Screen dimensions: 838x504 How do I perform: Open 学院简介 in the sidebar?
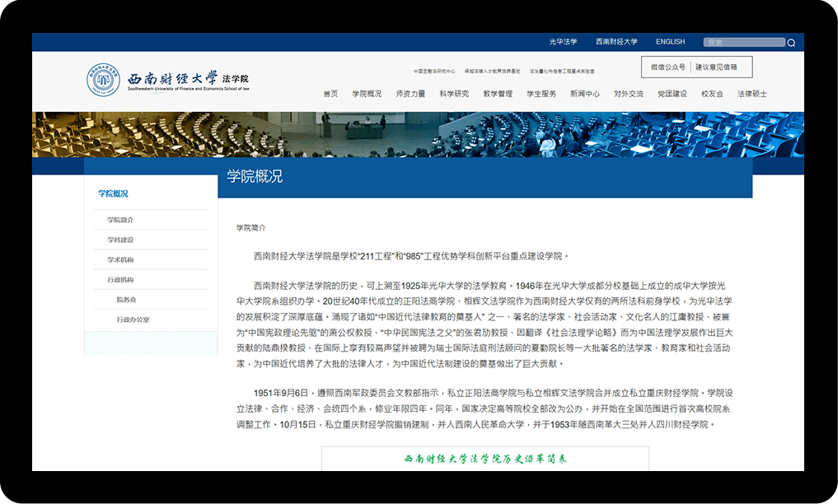pyautogui.click(x=120, y=221)
